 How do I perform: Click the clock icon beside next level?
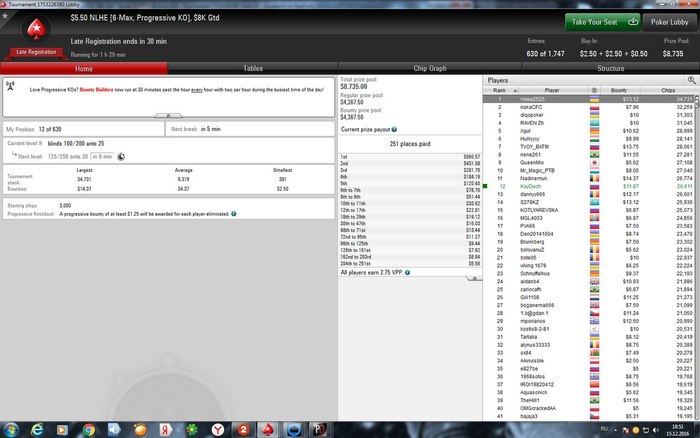point(121,157)
